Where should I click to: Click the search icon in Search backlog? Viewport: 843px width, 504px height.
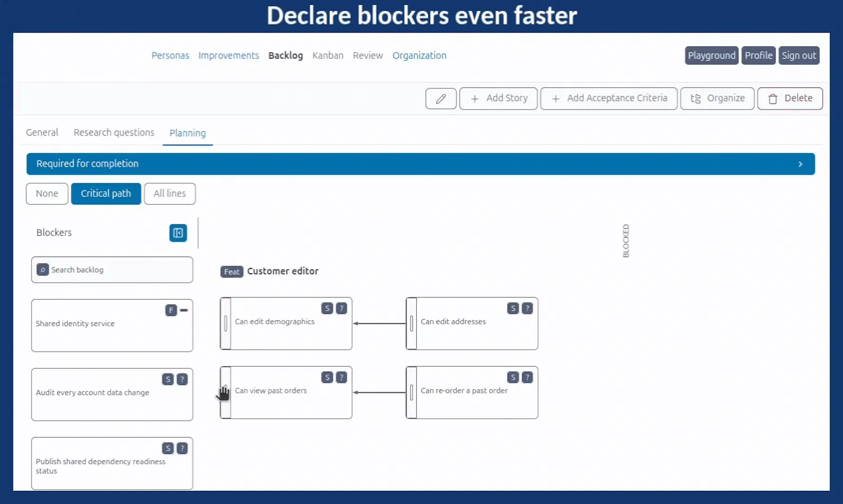pos(43,270)
